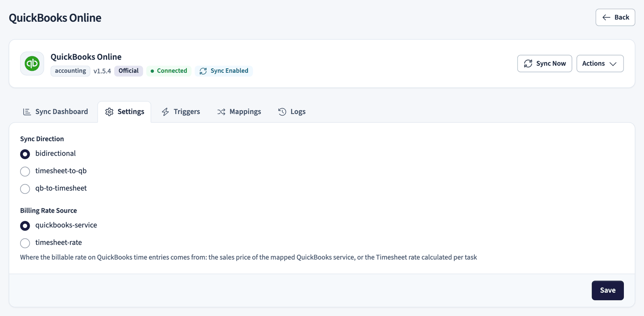Click the Sync Direction heading
Viewport: 644px width, 316px height.
click(42, 139)
